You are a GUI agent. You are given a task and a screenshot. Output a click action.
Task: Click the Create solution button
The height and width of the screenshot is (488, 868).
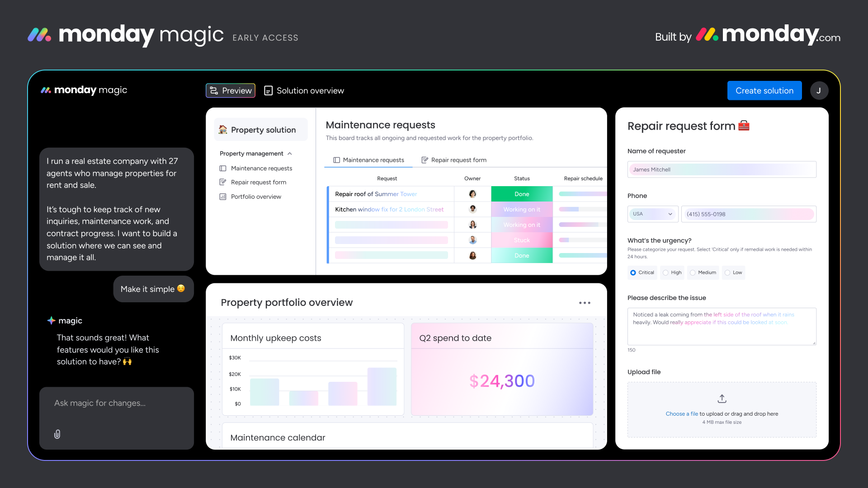pos(764,91)
